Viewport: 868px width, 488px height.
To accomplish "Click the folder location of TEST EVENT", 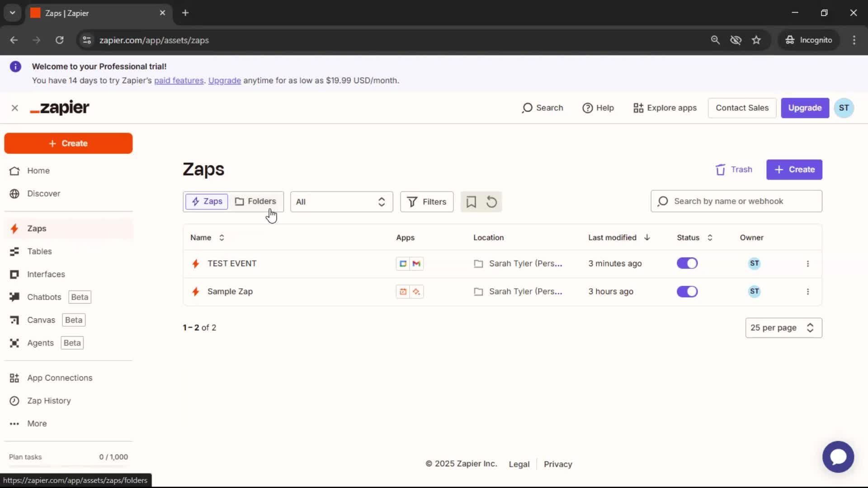I will tap(518, 263).
